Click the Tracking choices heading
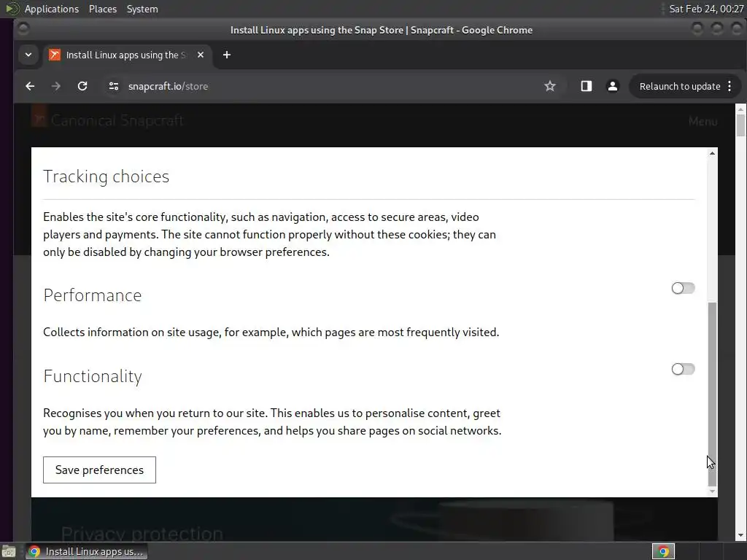This screenshot has width=747, height=560. tap(107, 176)
